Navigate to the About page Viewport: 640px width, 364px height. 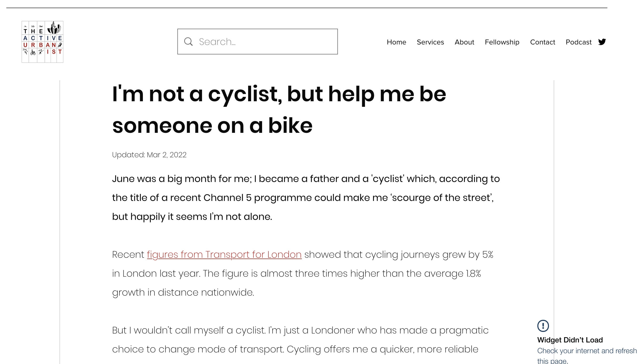pyautogui.click(x=464, y=42)
